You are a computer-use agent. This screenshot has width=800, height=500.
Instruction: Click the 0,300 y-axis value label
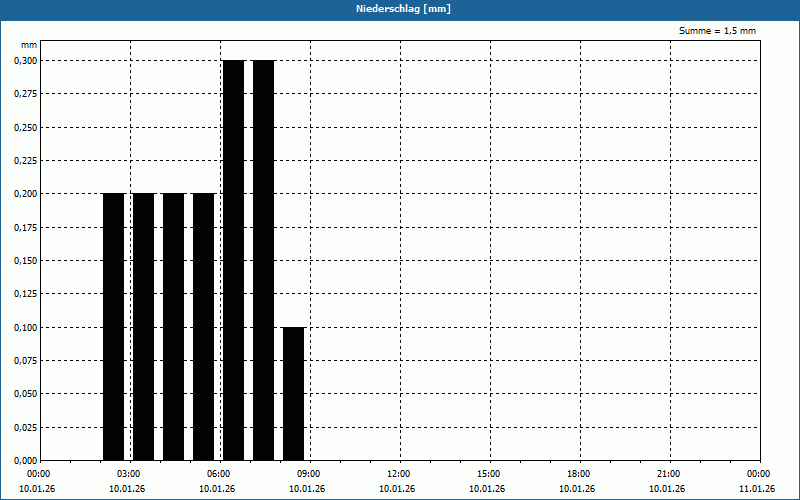coord(25,60)
